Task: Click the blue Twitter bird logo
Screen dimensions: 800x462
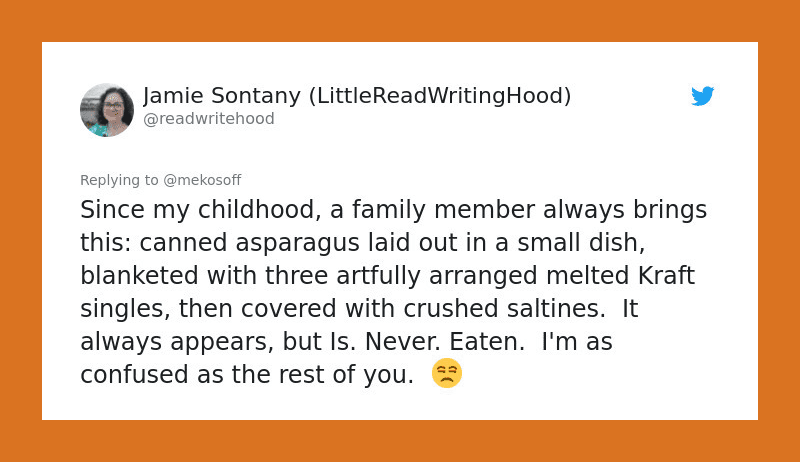Action: [703, 96]
